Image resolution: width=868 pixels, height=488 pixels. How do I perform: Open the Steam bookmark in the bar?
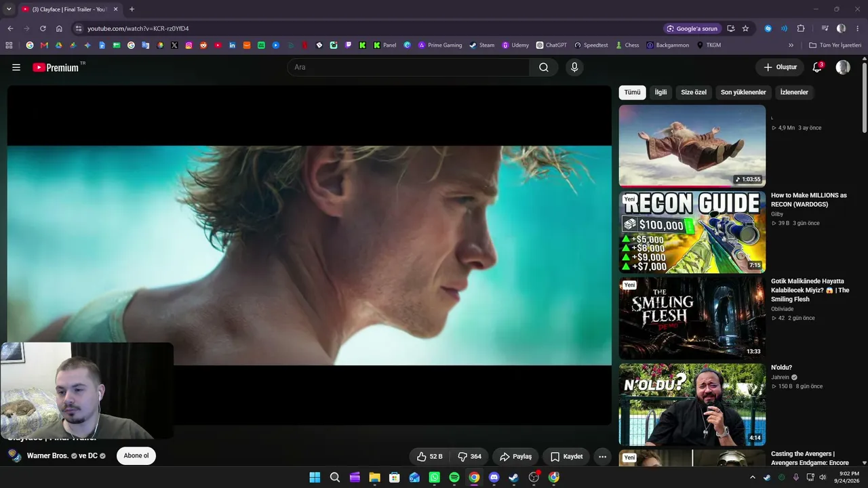tap(481, 45)
